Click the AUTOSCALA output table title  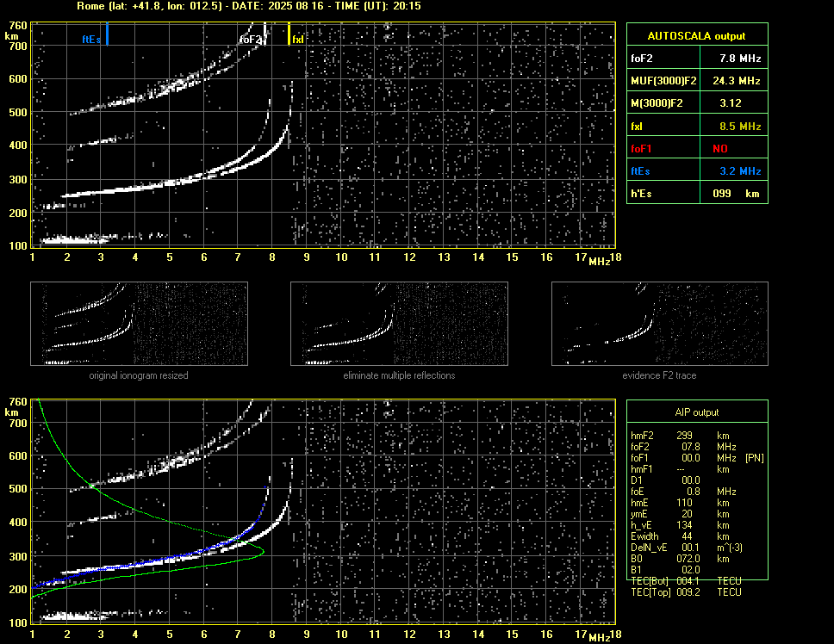click(x=697, y=35)
